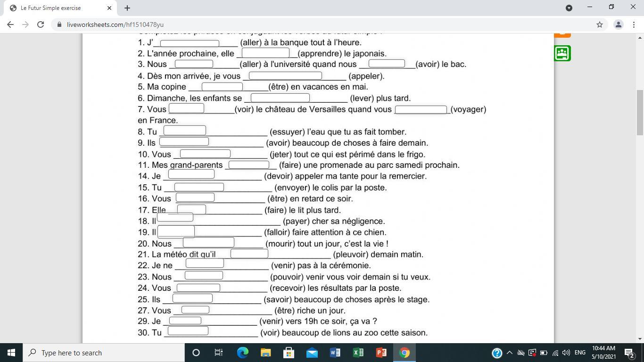This screenshot has width=644, height=362.
Task: Open the Mail app from the taskbar
Action: (312, 353)
